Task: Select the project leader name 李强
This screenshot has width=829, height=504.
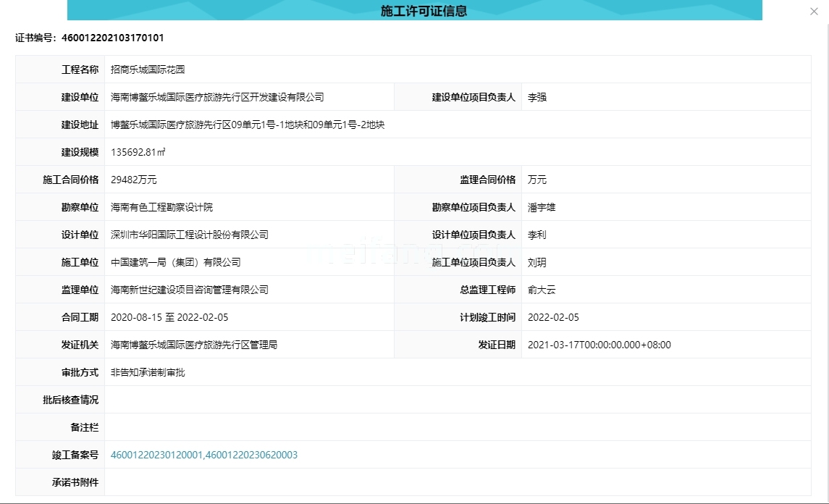Action: pos(536,96)
